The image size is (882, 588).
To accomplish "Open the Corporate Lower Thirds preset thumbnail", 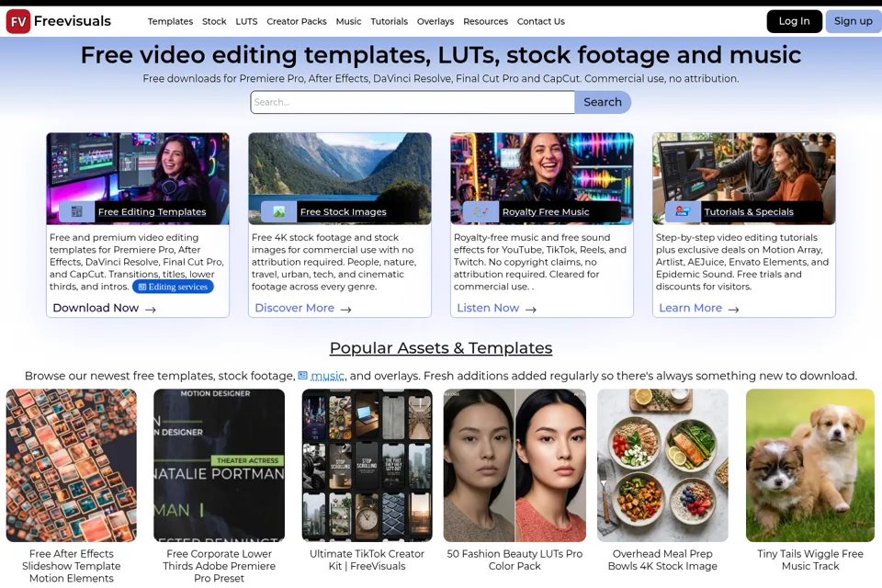I will (x=220, y=465).
